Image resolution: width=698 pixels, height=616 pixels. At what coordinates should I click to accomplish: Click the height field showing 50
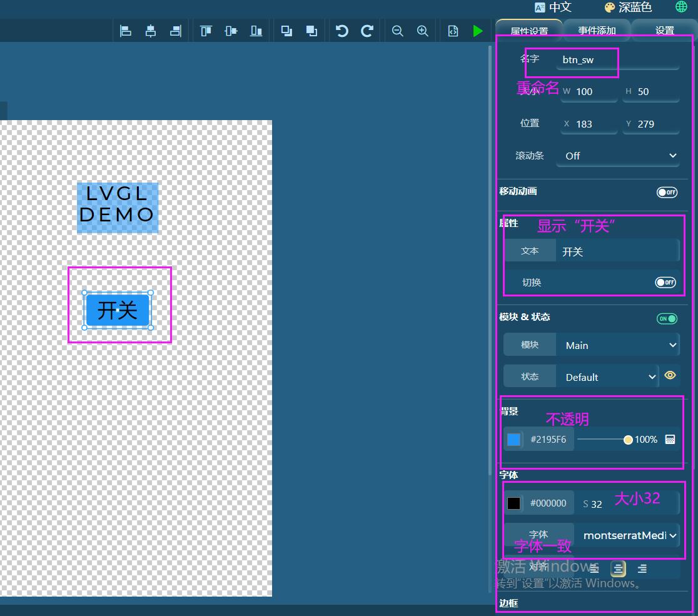tap(651, 92)
